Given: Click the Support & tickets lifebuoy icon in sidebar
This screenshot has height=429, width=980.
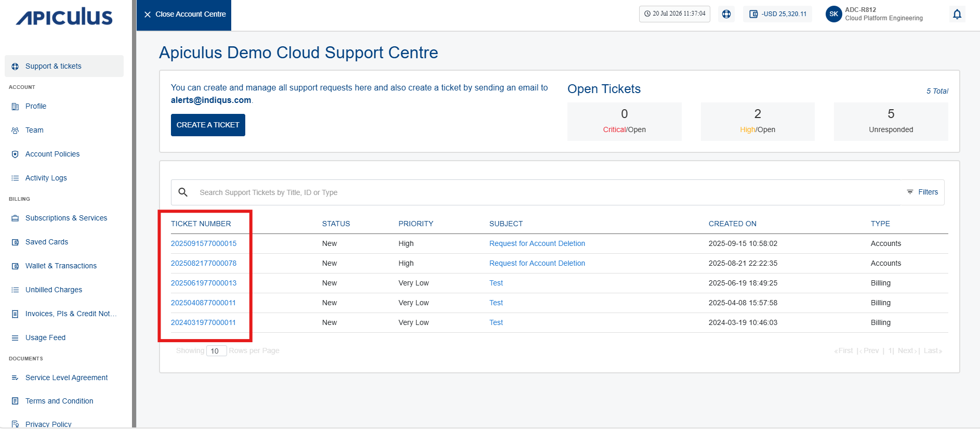Looking at the screenshot, I should tap(15, 67).
